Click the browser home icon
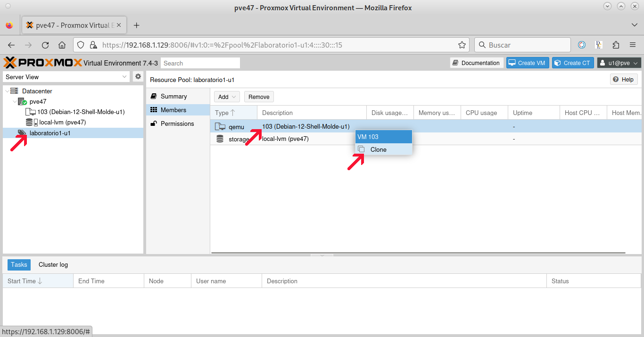Viewport: 644px width, 337px height. pos(62,45)
